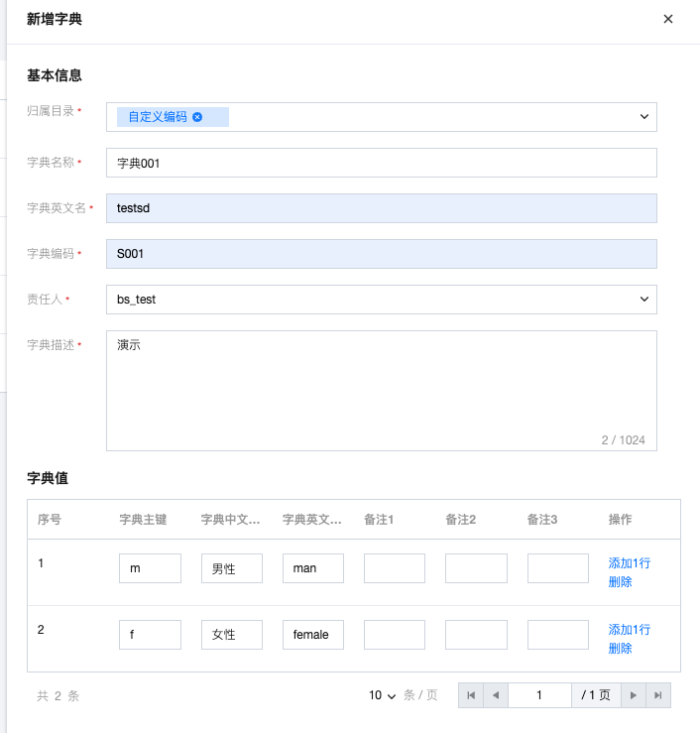Click 备注1 input in row 2
This screenshot has height=733, width=700.
395,635
